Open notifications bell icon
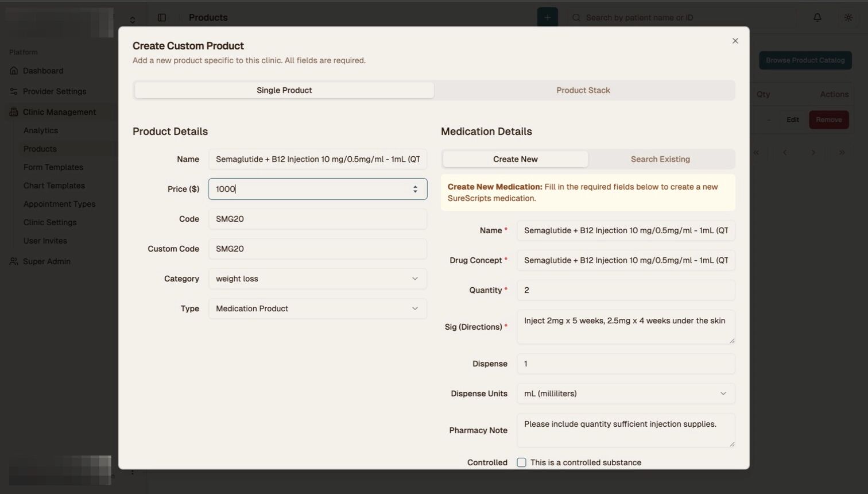 click(x=817, y=18)
